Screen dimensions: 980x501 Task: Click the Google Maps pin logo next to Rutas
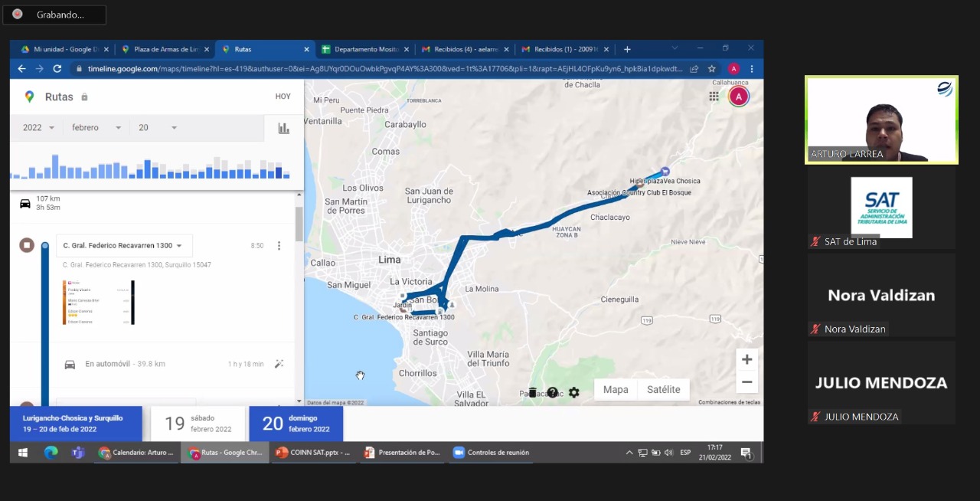29,97
